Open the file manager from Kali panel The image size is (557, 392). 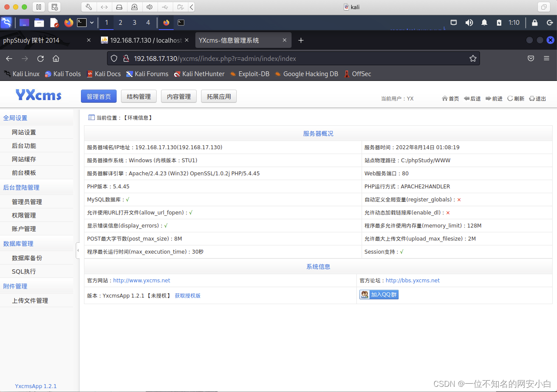[39, 23]
